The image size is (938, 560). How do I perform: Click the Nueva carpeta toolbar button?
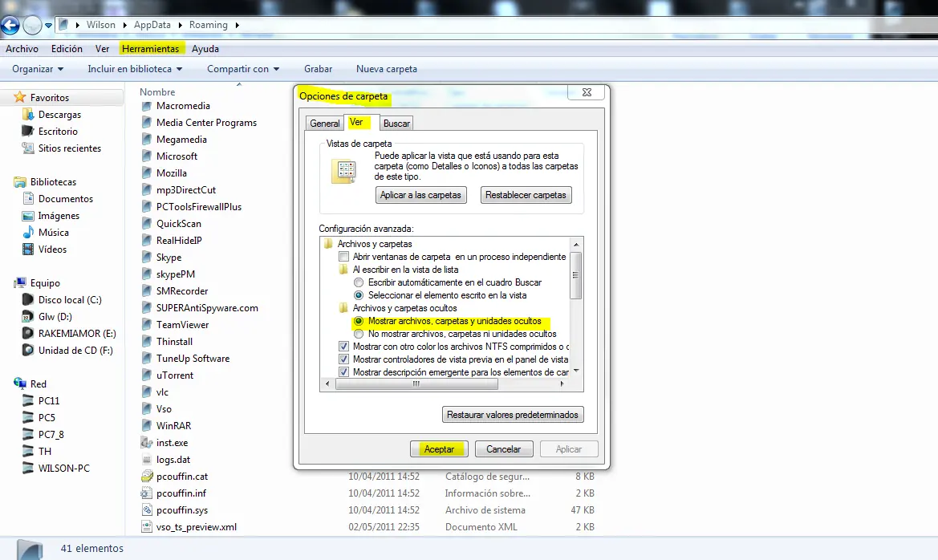pyautogui.click(x=387, y=69)
